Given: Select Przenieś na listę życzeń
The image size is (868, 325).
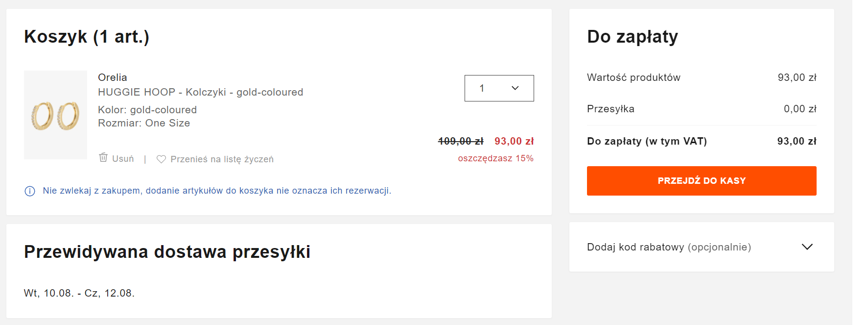Looking at the screenshot, I should 222,159.
